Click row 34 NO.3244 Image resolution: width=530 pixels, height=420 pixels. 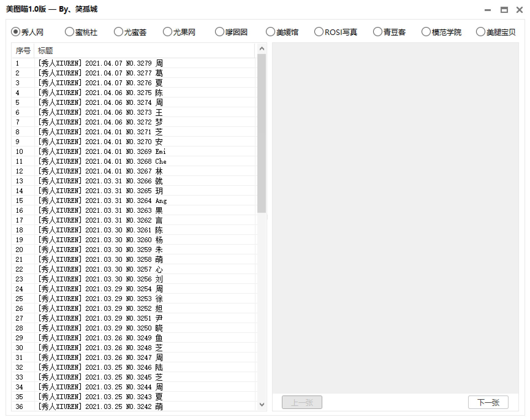point(134,387)
